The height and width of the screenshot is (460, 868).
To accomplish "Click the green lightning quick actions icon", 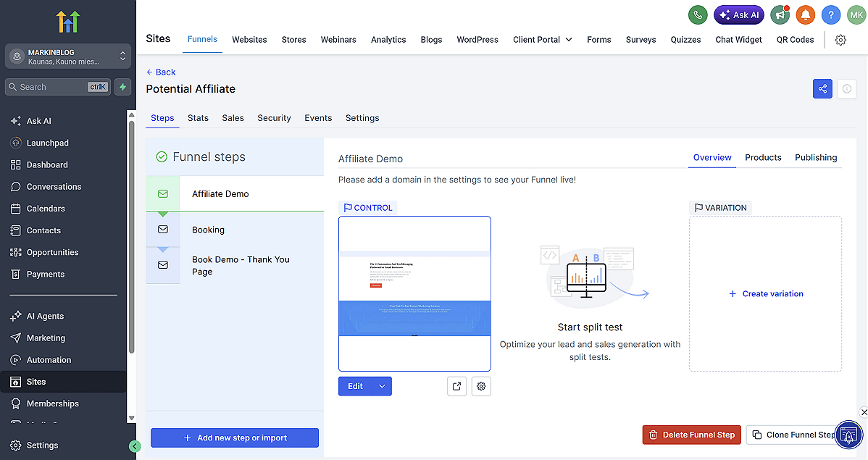I will (123, 87).
